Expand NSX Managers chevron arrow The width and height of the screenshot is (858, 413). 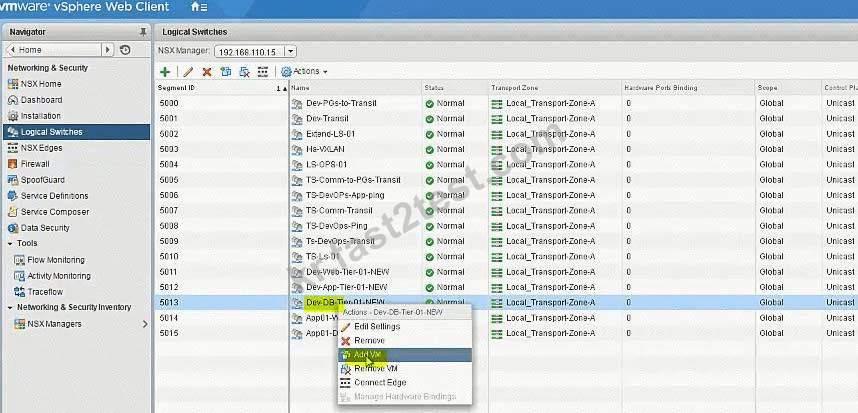pos(145,324)
